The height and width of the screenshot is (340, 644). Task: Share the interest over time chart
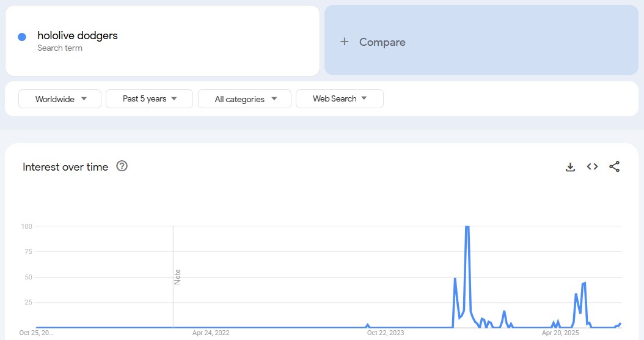(615, 166)
